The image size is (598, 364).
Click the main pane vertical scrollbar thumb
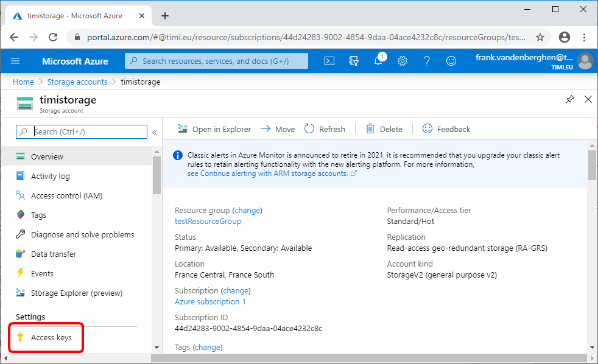[x=592, y=165]
